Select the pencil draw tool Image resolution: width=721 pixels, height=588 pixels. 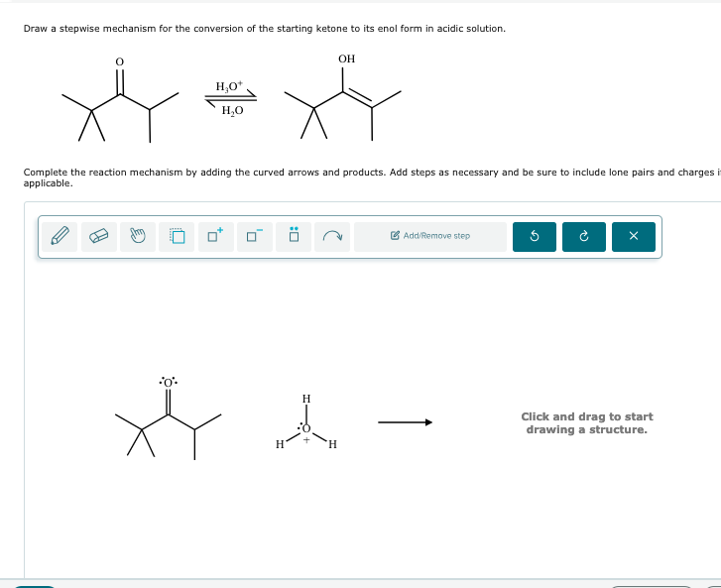[60, 237]
